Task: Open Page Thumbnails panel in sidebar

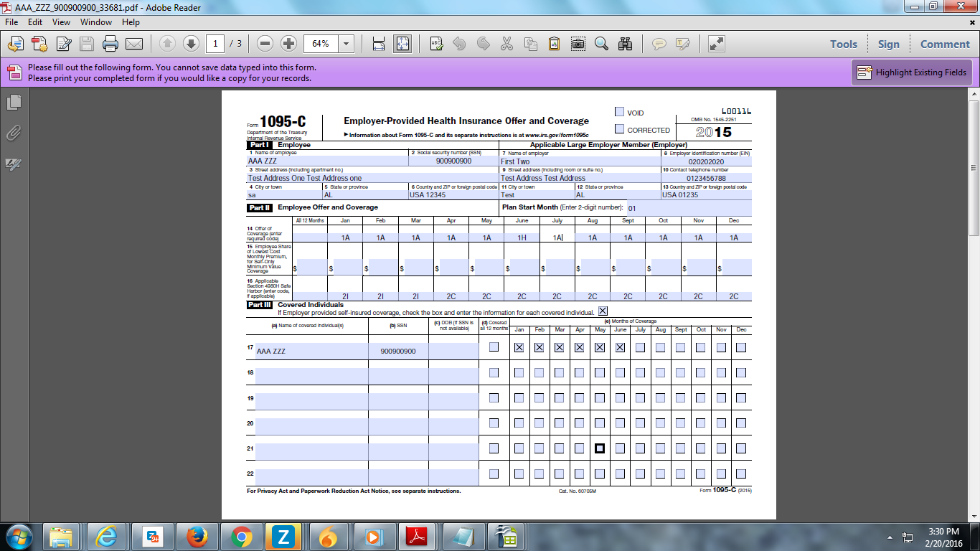Action: [14, 103]
